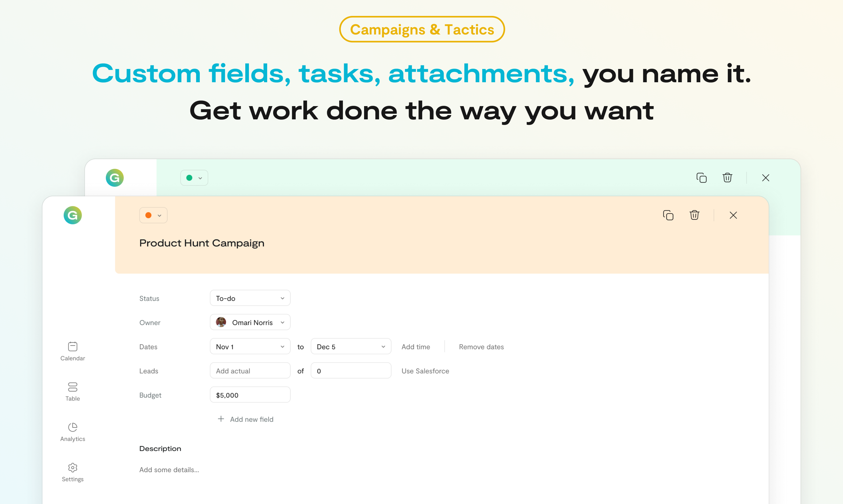Duplicate the Product Hunt Campaign
Viewport: 843px width, 504px height.
pos(668,215)
